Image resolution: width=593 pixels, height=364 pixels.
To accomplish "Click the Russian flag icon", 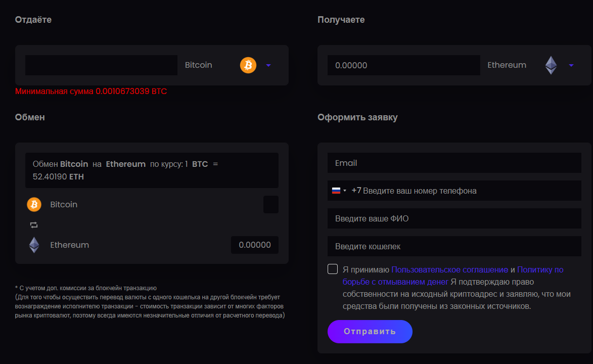I will pyautogui.click(x=336, y=191).
